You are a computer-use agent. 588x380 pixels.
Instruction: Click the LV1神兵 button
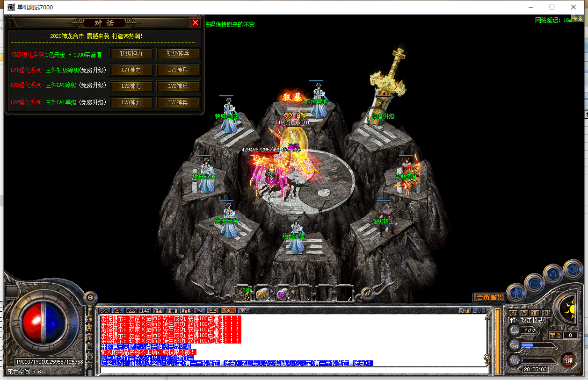click(178, 70)
